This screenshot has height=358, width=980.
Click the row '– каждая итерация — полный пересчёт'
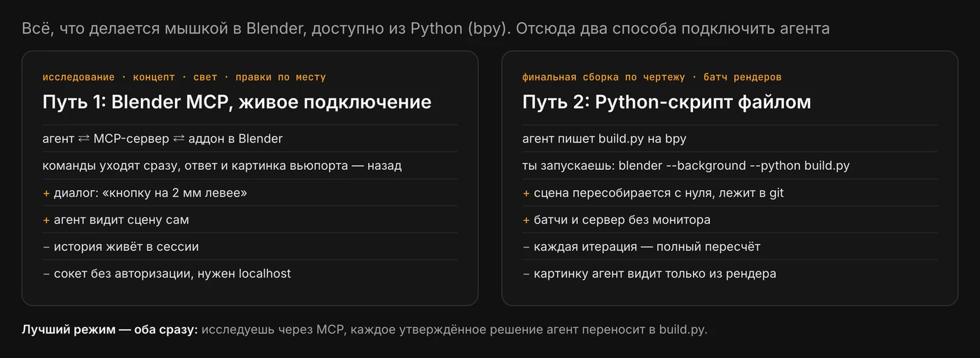tap(729, 247)
